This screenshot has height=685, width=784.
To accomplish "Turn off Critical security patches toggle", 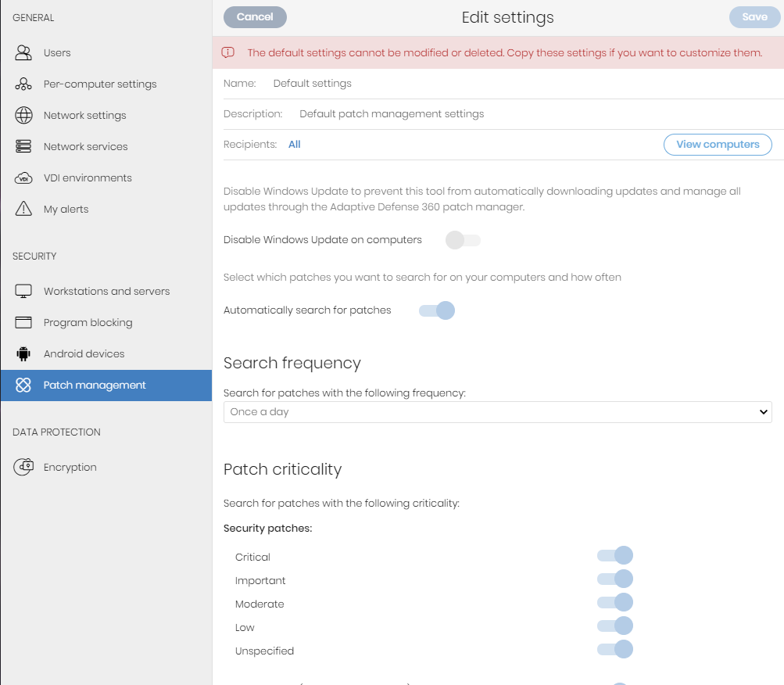I will pos(615,556).
